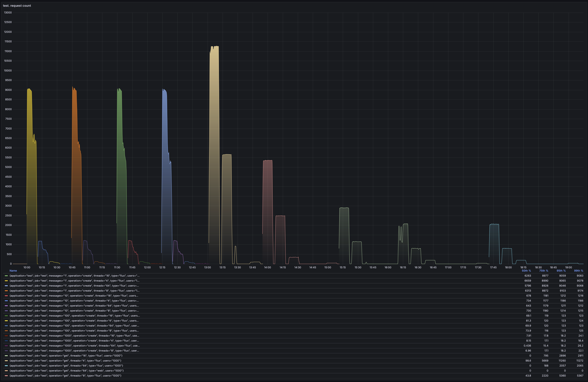Click the blue line icon for messages="1" threads="64" series
This screenshot has height=382, width=588.
[6, 286]
